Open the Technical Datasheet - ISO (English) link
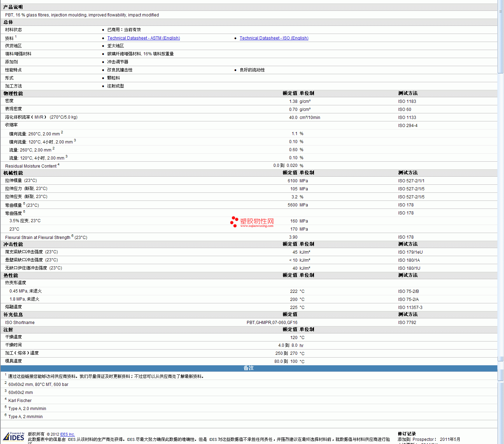This screenshot has height=444, width=504. point(274,38)
